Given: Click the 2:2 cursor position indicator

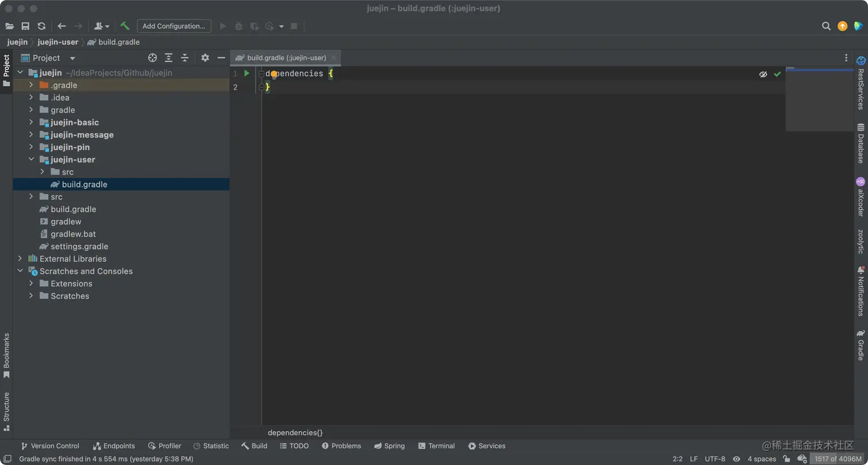Looking at the screenshot, I should click(x=677, y=459).
